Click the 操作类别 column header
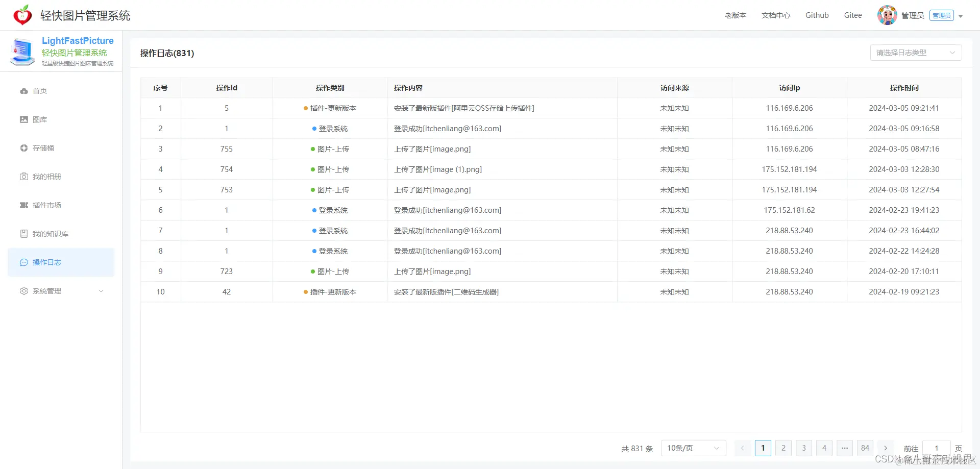The height and width of the screenshot is (469, 980). point(330,88)
